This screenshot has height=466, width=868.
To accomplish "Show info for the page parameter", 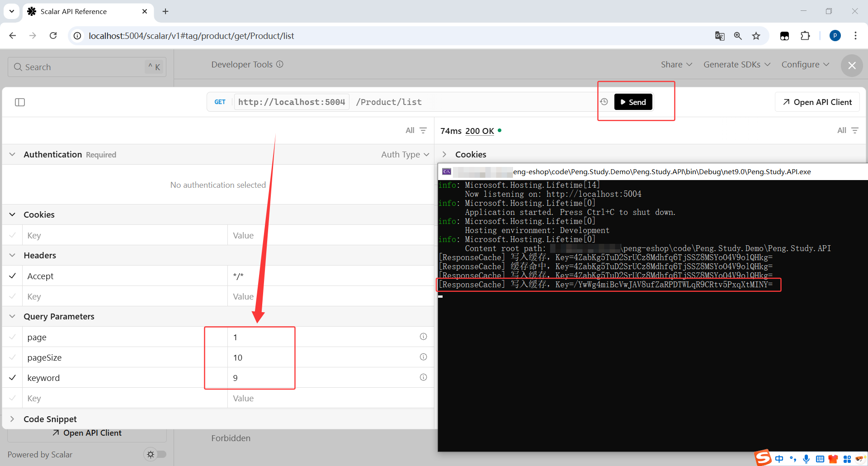I will (x=423, y=337).
